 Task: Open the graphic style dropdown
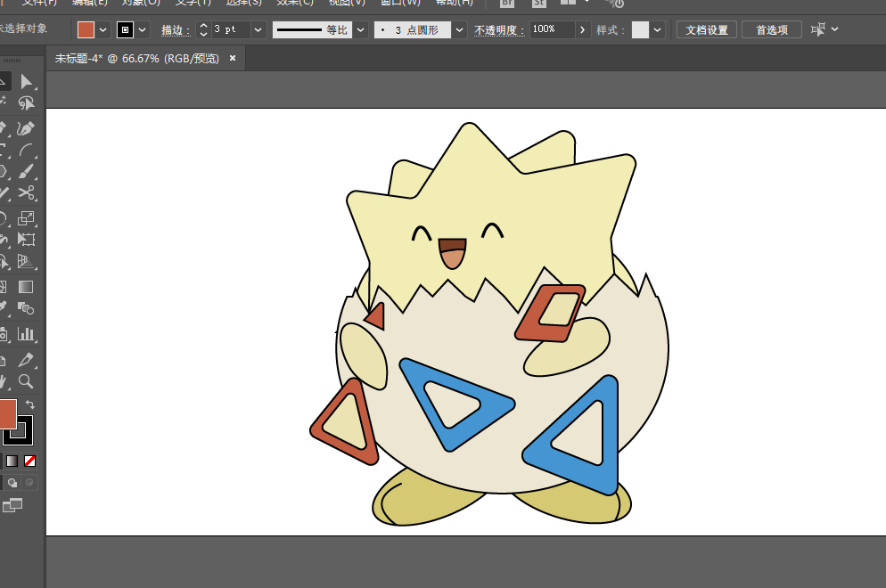click(657, 30)
